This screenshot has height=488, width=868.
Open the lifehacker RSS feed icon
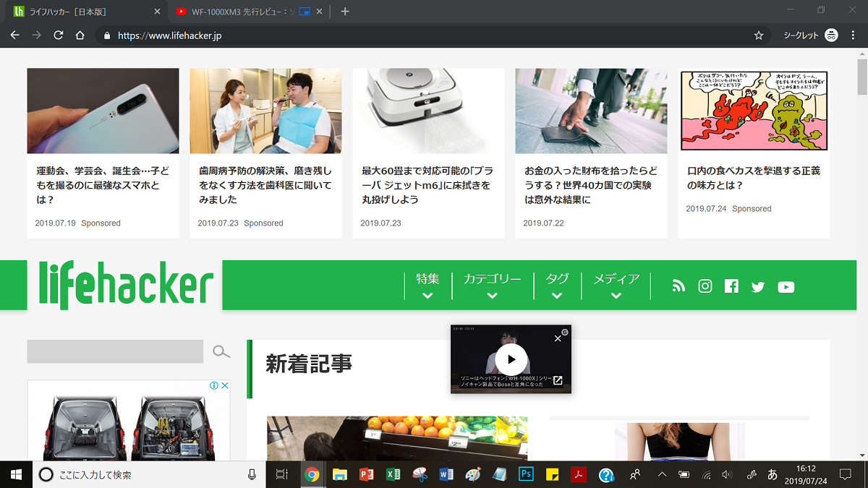pyautogui.click(x=678, y=286)
